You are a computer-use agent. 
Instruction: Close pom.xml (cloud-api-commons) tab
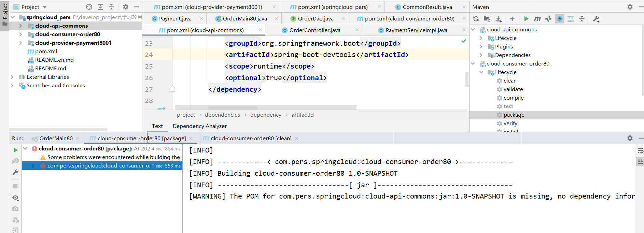[261, 30]
